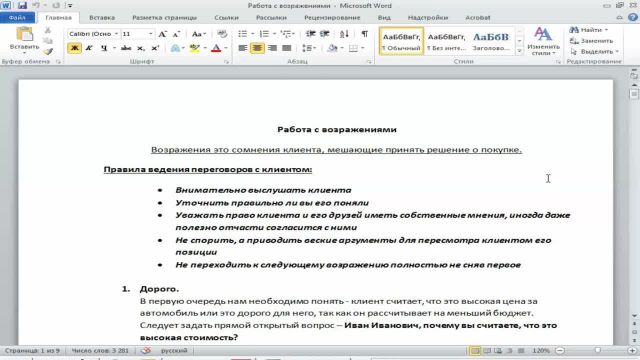Switch to the Ссылки tab
Screen dimensions: 640x360
[x=226, y=18]
